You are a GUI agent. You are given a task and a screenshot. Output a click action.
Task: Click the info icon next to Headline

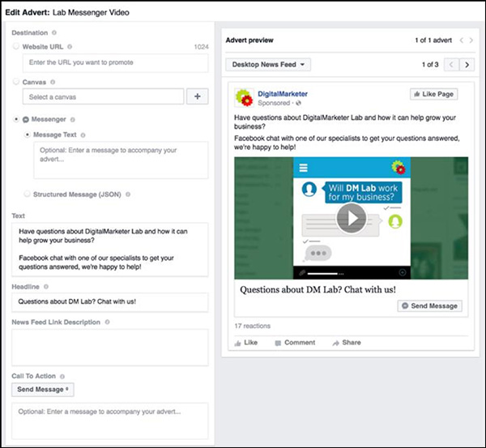click(46, 287)
